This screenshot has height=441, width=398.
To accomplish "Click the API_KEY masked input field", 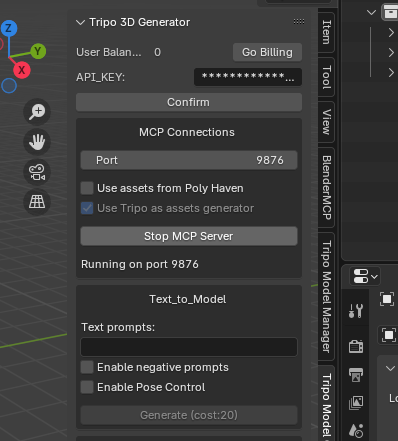I will tap(248, 77).
